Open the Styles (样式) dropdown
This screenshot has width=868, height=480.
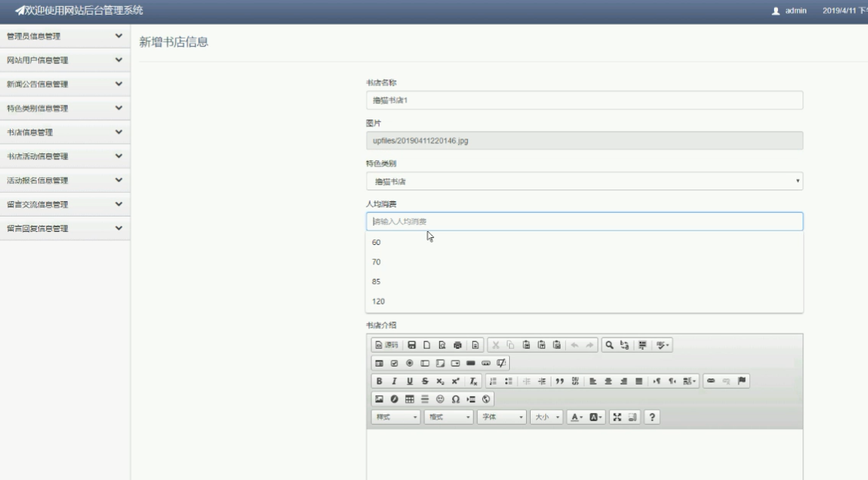coord(396,417)
